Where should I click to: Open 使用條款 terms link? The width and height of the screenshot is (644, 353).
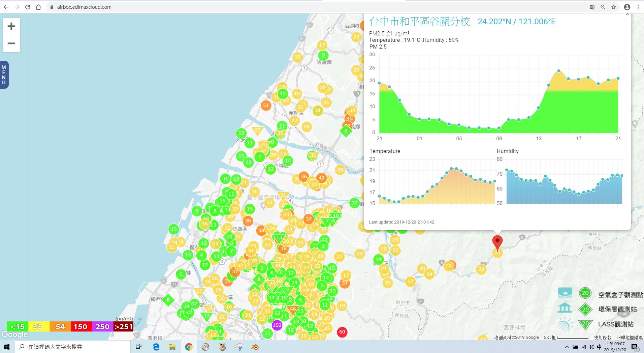[x=603, y=337]
